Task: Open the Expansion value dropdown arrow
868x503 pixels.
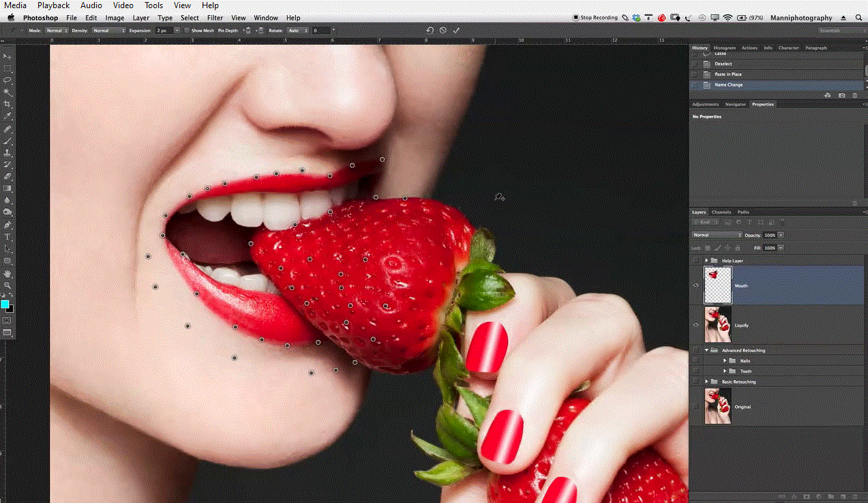Action: [x=177, y=31]
